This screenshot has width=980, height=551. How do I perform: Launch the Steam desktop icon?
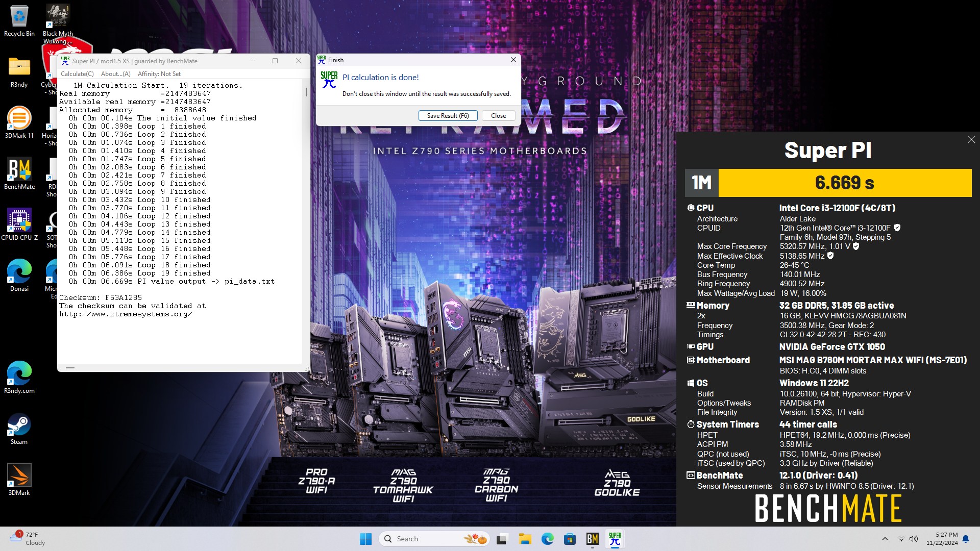19,429
